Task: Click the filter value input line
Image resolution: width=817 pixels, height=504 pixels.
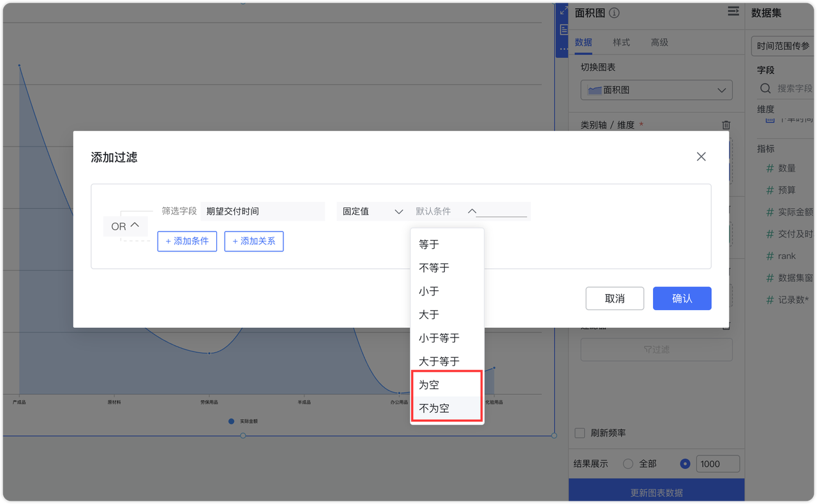Action: tap(502, 211)
